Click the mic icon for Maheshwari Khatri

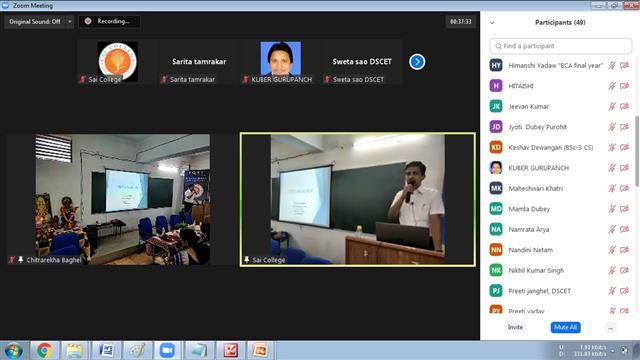(x=612, y=188)
